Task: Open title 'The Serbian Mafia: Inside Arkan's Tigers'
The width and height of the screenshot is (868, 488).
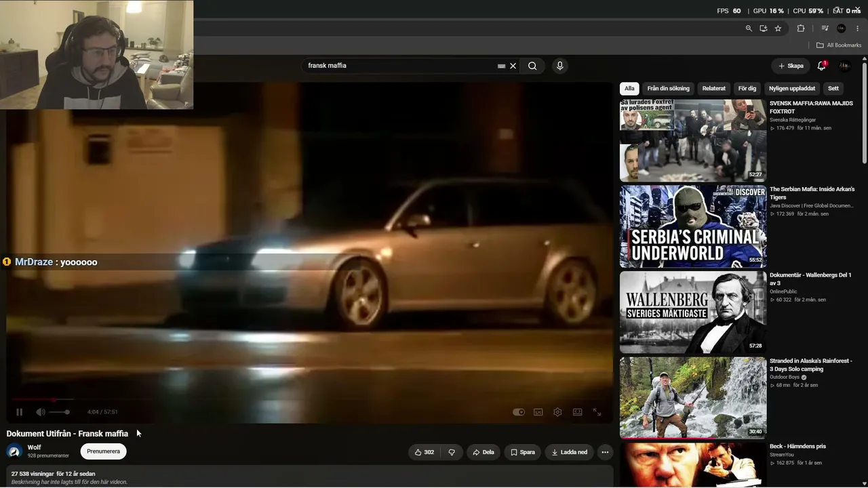Action: click(x=812, y=193)
